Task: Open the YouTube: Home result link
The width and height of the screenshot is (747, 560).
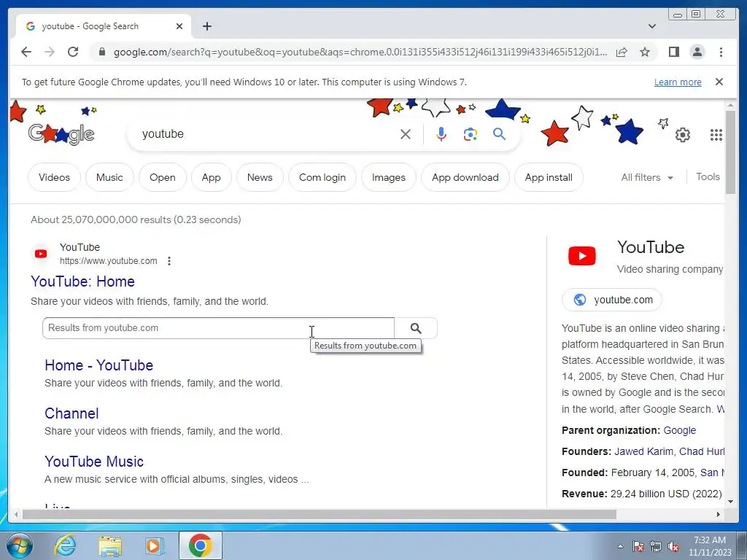Action: click(x=82, y=281)
